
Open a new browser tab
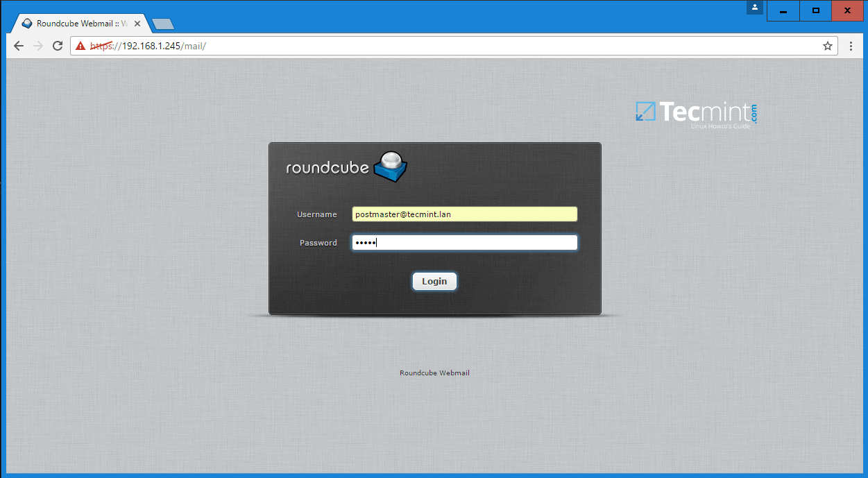click(162, 23)
